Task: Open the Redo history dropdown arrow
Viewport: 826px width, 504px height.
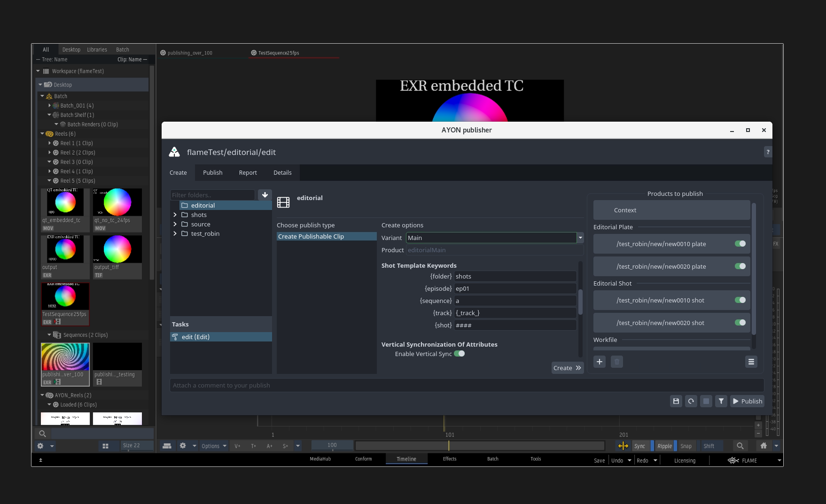Action: 655,460
